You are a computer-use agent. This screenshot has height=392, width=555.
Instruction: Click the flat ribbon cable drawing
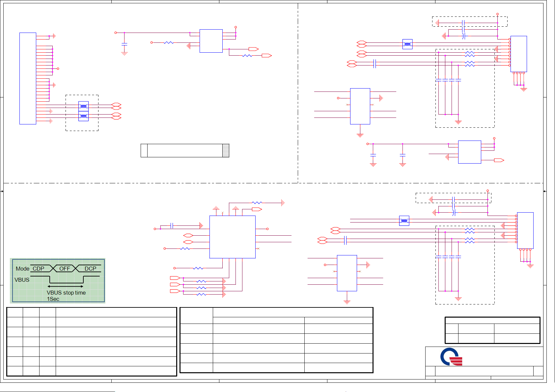pyautogui.click(x=185, y=150)
